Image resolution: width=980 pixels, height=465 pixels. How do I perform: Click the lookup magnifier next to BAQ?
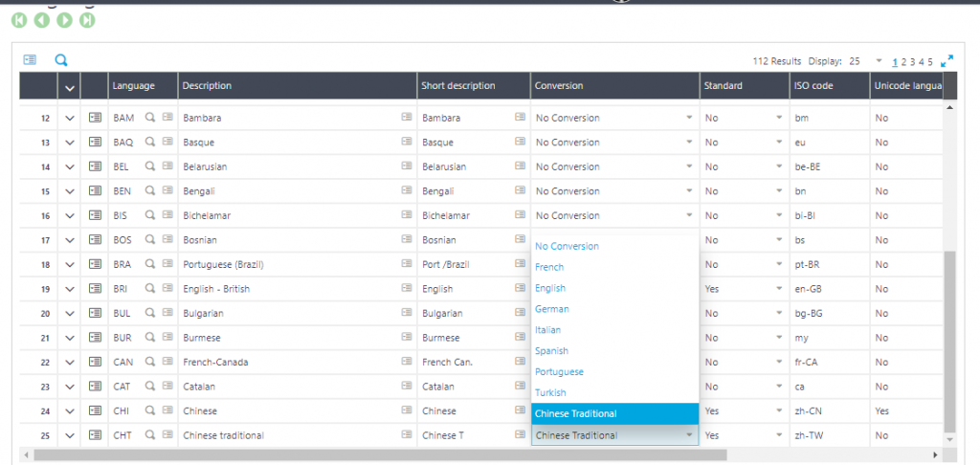[x=150, y=142]
